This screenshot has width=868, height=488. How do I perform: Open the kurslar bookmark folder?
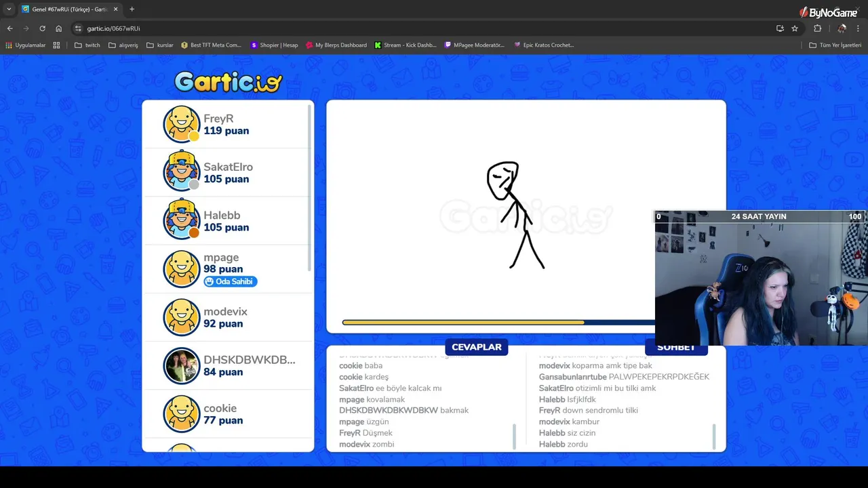[159, 45]
